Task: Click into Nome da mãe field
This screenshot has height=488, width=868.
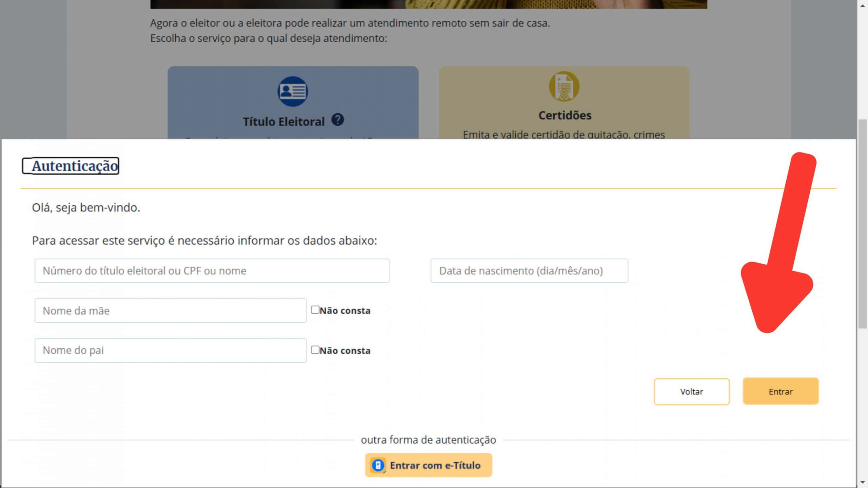Action: click(170, 310)
